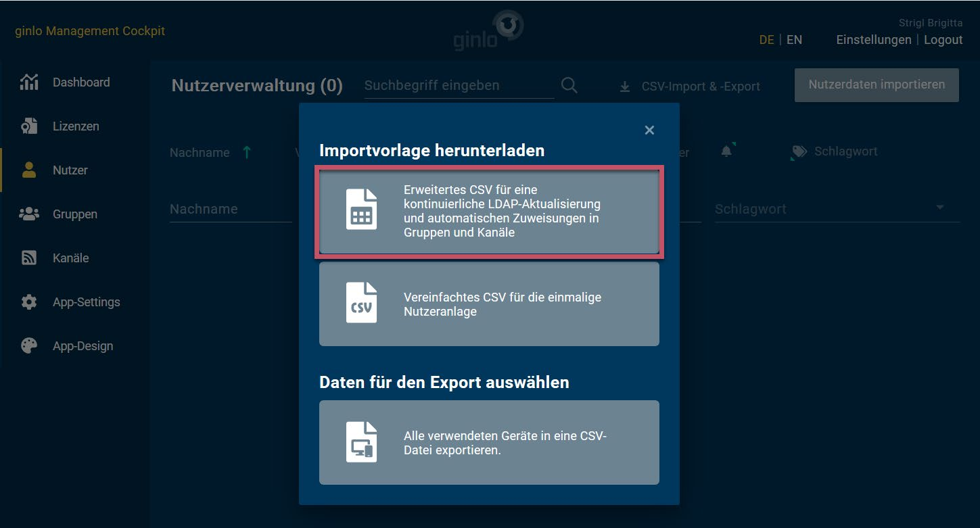Click the Logout link
Viewport: 980px width, 528px height.
(x=943, y=40)
